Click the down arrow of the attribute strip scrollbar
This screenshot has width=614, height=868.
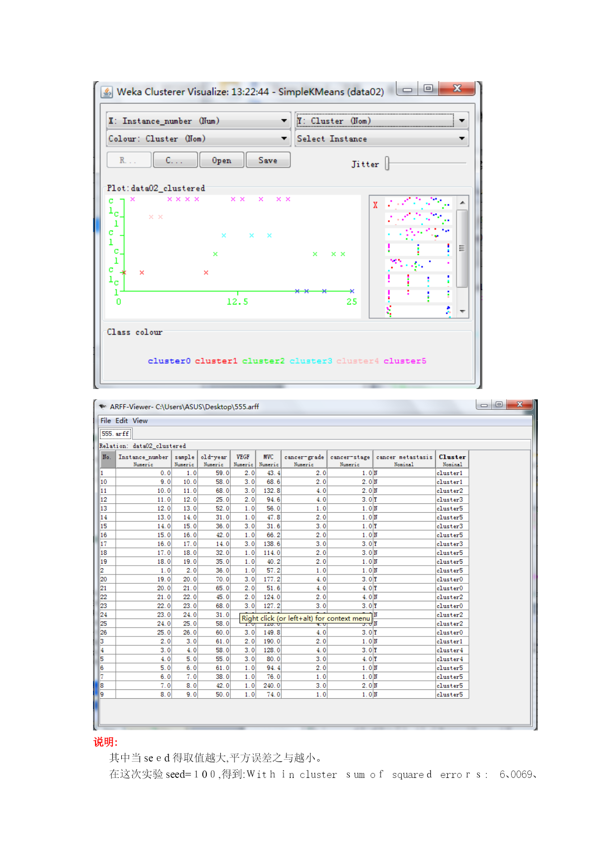click(462, 311)
